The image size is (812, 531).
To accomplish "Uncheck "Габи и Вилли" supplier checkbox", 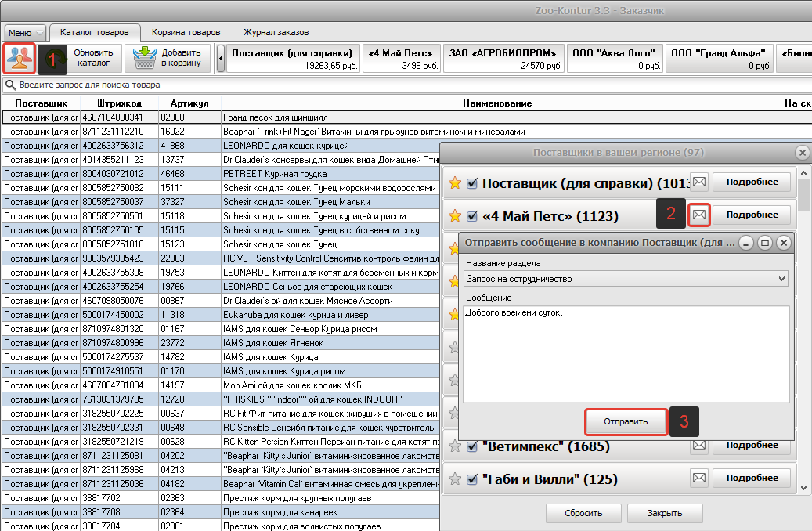I will pos(471,479).
